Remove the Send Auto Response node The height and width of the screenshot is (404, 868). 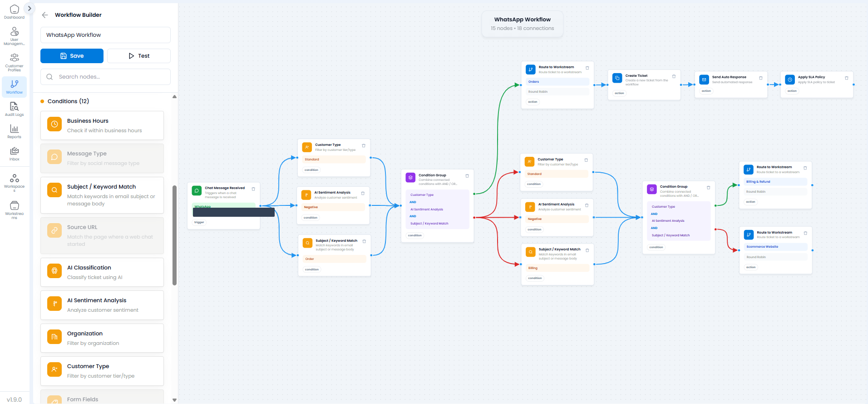761,78
